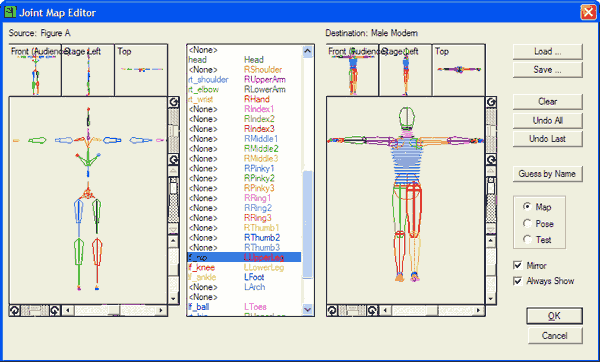Screen dimensions: 600x362
Task: Select the RIndex1 row in the joint list
Action: pos(244,109)
